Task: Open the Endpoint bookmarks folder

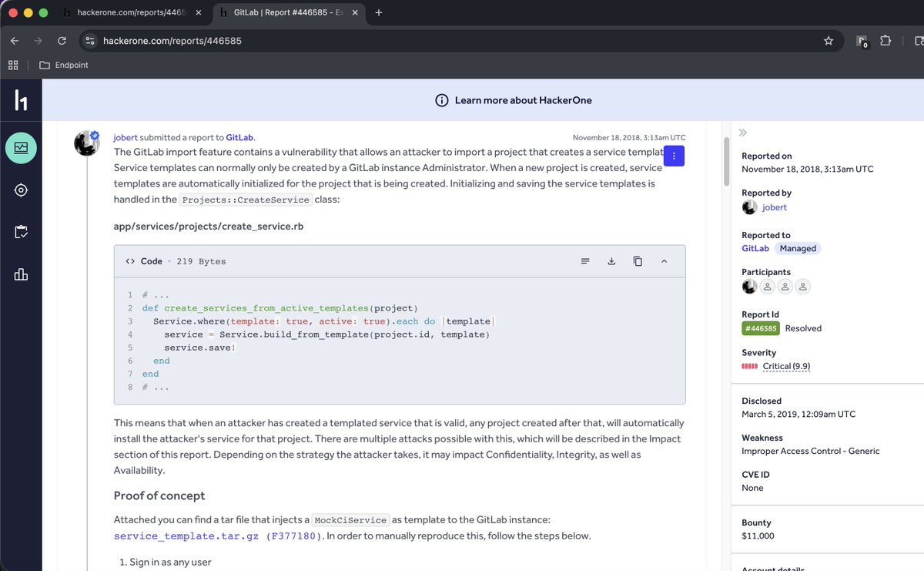Action: click(64, 65)
